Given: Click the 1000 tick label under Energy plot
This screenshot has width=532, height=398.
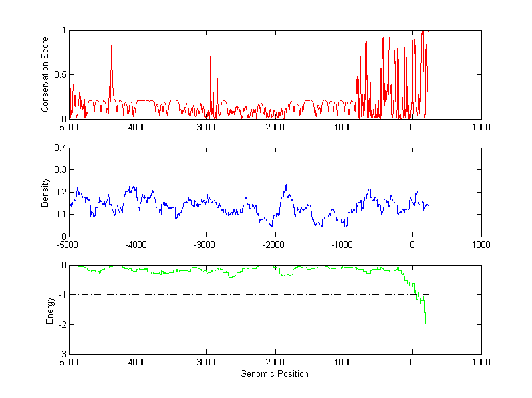Looking at the screenshot, I should pyautogui.click(x=481, y=363).
